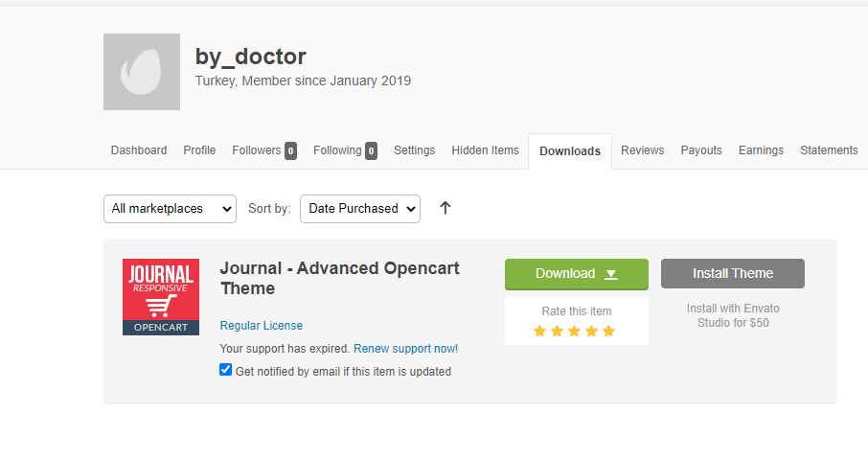Click the by_doctor profile avatar image
868x459 pixels.
point(142,72)
